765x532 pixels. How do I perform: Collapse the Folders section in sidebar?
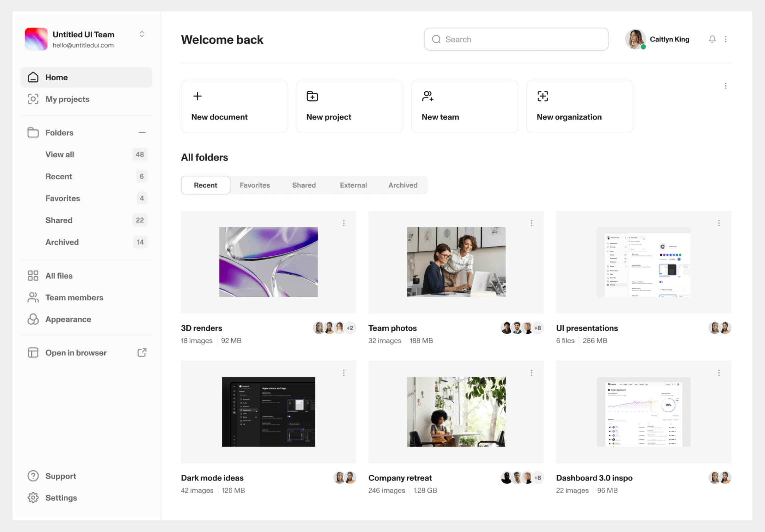[x=142, y=133]
